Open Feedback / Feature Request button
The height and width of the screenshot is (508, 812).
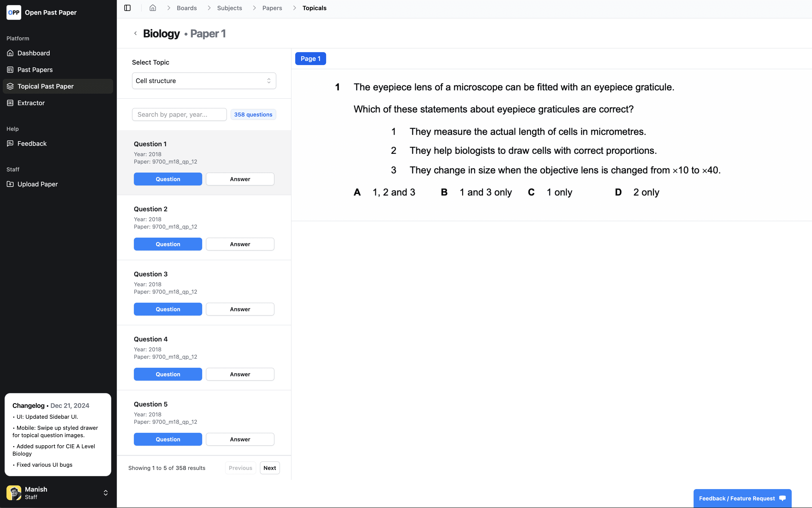coord(742,498)
